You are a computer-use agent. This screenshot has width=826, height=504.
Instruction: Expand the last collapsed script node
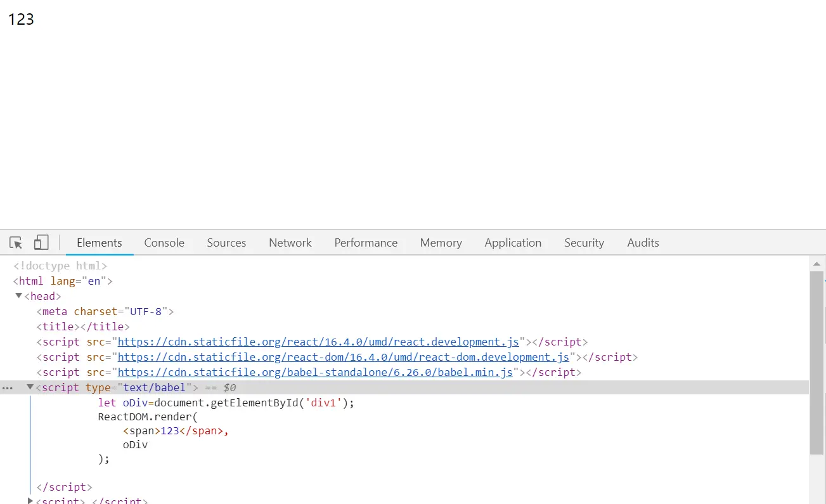pyautogui.click(x=30, y=501)
